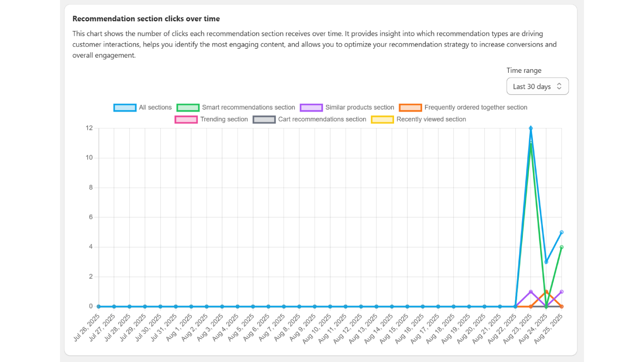Select the peak data point at Aug 23, 2025

click(530, 128)
